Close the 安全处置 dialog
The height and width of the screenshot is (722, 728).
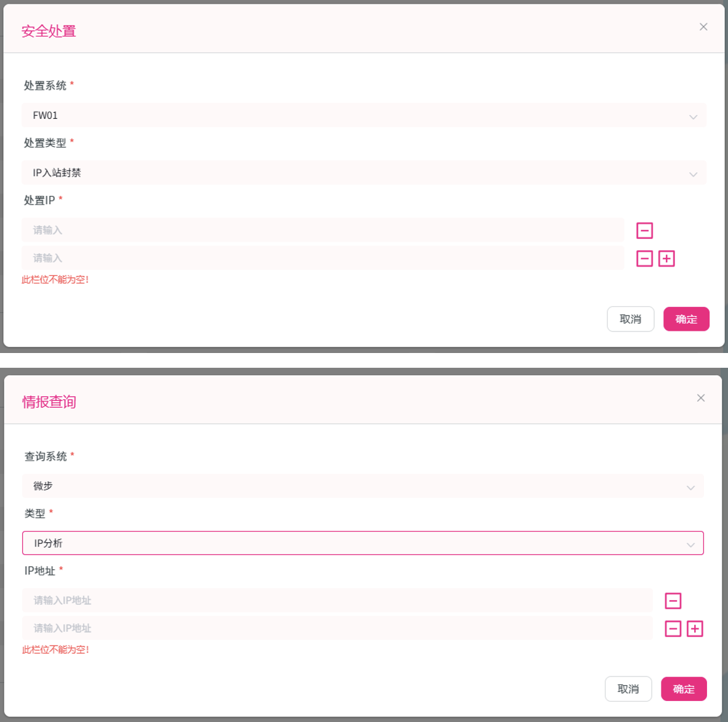pyautogui.click(x=703, y=27)
